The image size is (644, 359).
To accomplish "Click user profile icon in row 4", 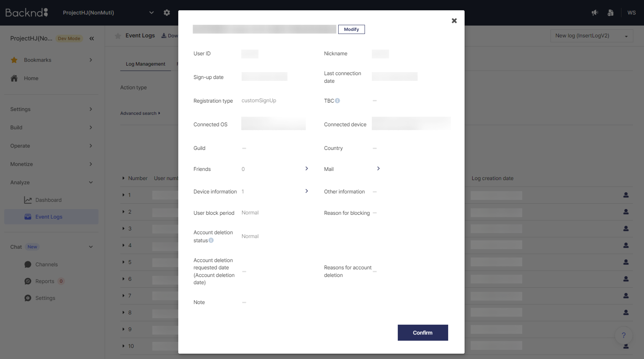I will coord(626,245).
